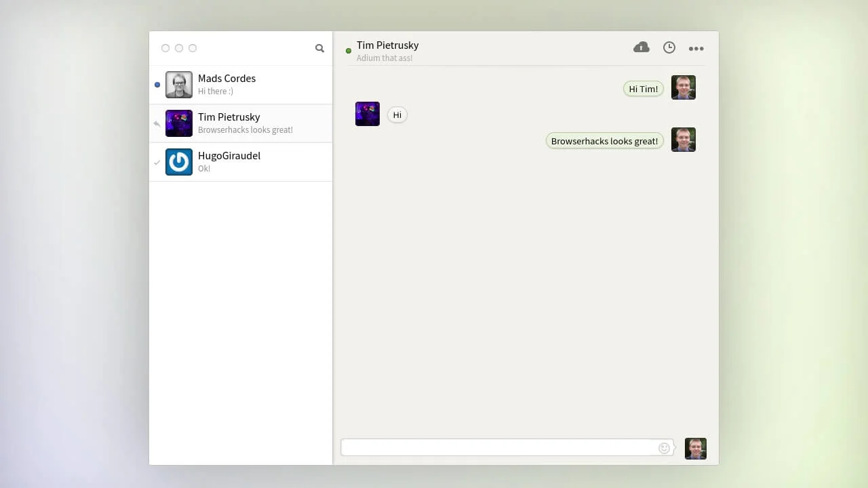Click the search magnifier icon
This screenshot has width=868, height=488.
point(319,48)
